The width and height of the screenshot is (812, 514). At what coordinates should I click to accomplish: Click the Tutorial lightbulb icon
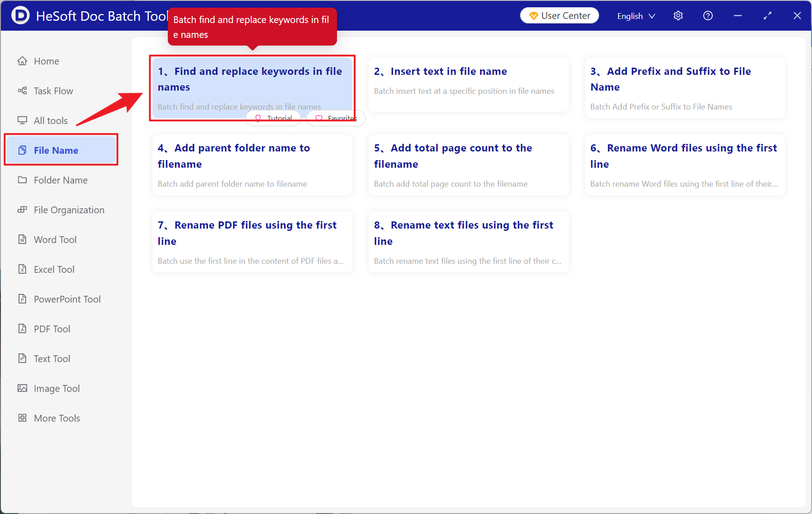click(258, 118)
